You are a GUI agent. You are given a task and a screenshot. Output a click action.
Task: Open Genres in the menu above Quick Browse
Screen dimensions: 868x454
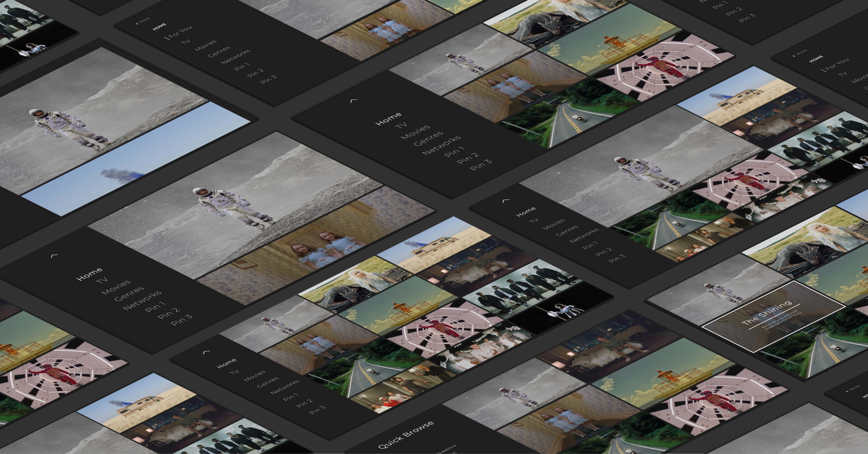pyautogui.click(x=267, y=382)
